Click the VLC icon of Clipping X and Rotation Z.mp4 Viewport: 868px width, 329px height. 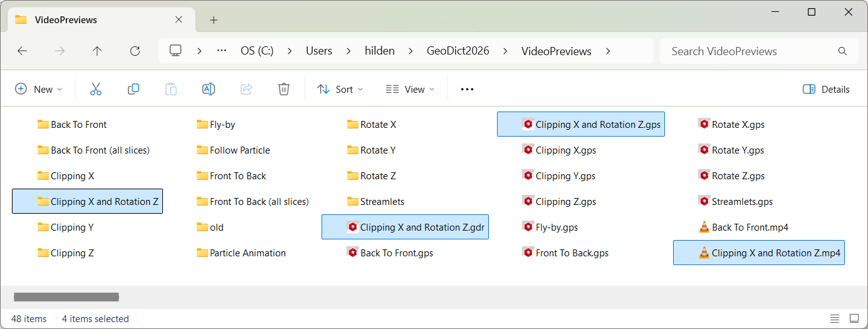704,253
